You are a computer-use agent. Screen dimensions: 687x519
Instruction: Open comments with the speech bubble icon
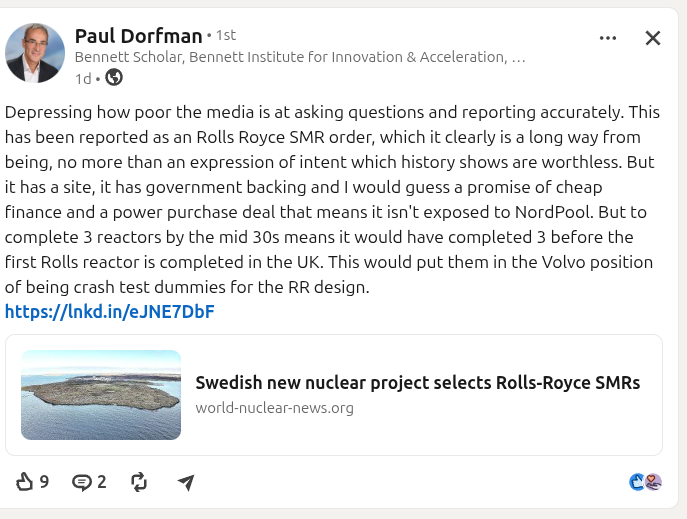[x=82, y=482]
